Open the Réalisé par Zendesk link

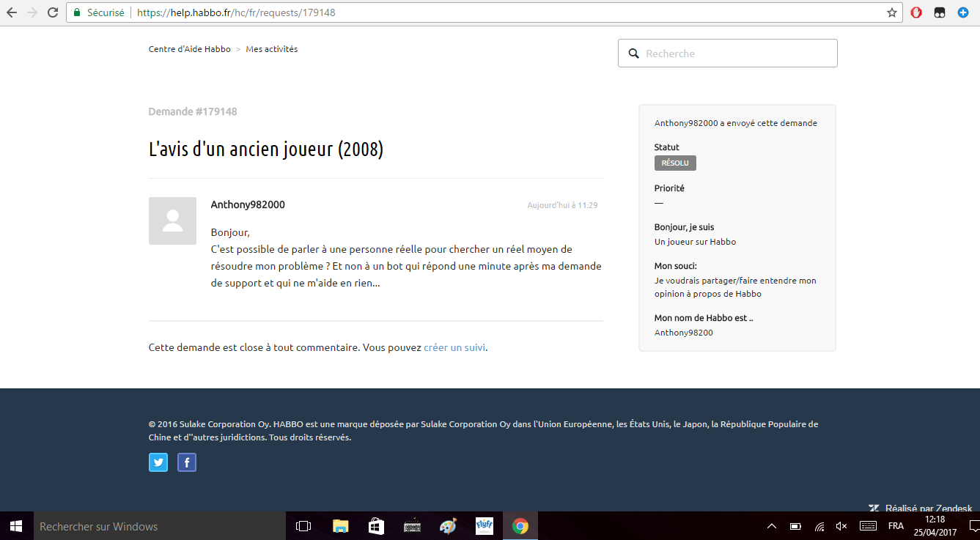(x=921, y=508)
